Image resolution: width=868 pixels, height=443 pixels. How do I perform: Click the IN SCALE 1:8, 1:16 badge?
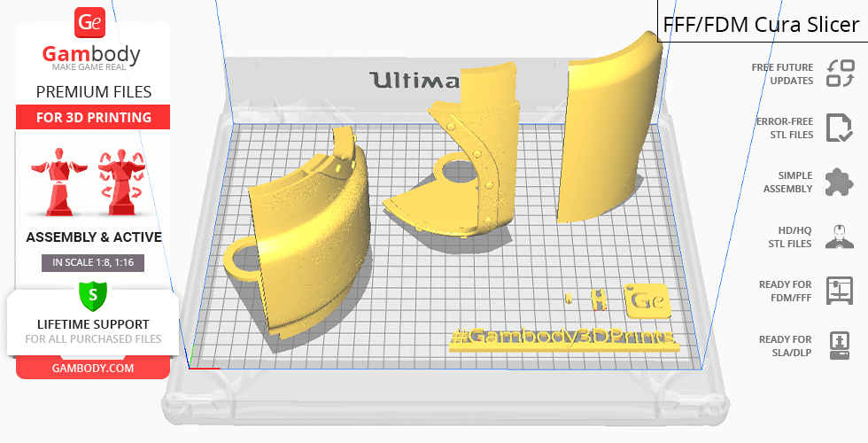click(x=93, y=262)
